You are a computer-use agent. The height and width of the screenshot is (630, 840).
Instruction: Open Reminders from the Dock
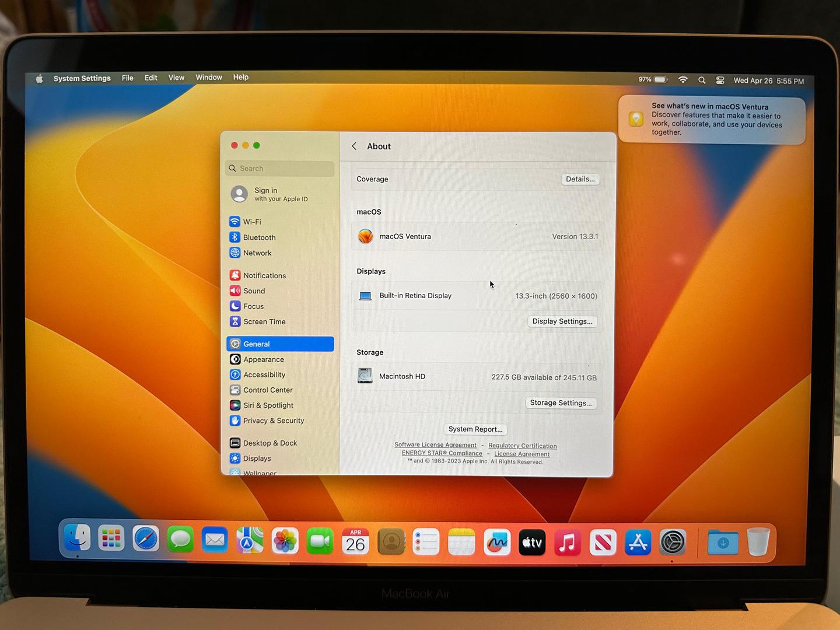point(426,542)
